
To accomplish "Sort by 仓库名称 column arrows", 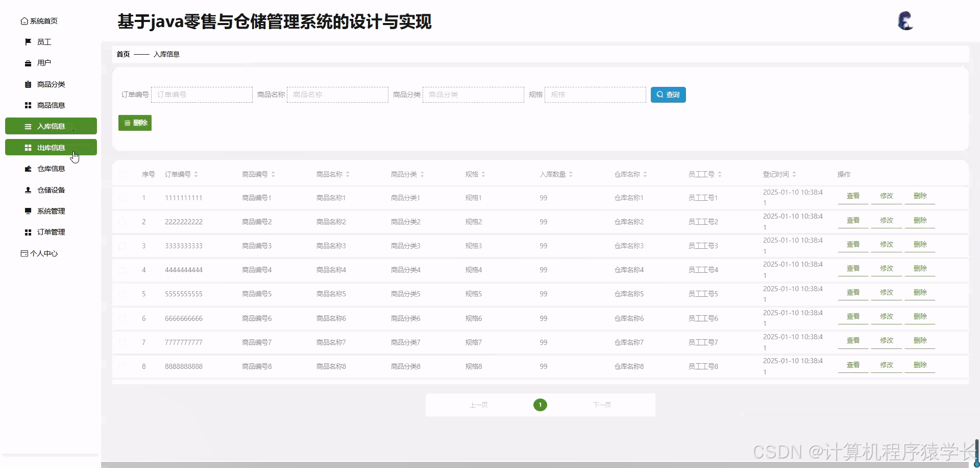I will (645, 174).
